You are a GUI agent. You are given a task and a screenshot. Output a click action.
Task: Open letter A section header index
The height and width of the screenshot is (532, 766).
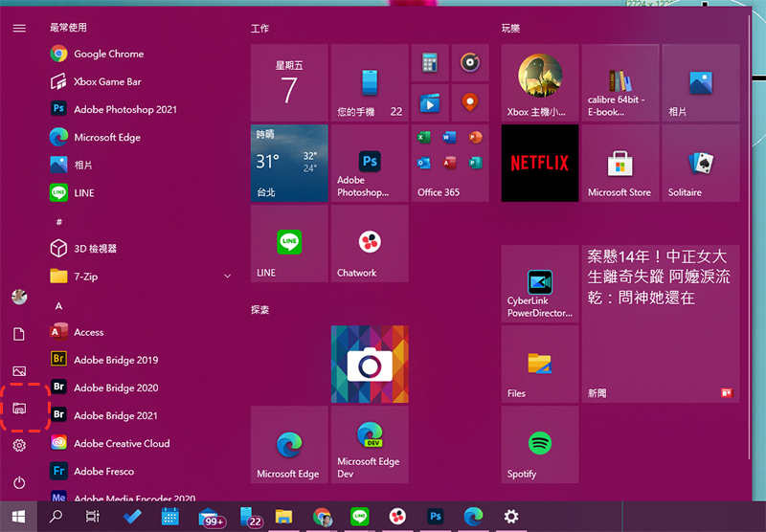(x=58, y=306)
